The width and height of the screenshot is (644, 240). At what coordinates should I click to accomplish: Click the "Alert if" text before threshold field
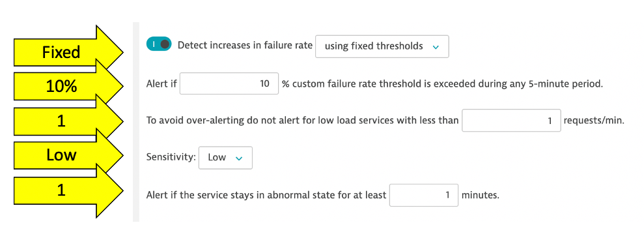click(161, 84)
